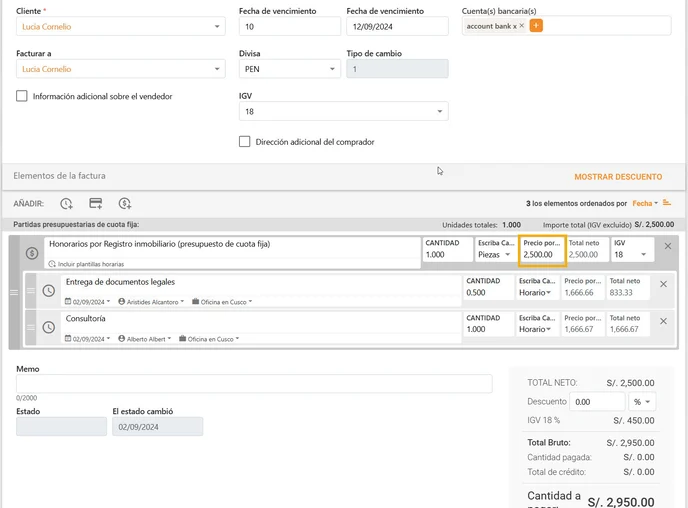Delete the Honorarios por Registro inmobiliario row
This screenshot has height=508, width=688.
[668, 246]
